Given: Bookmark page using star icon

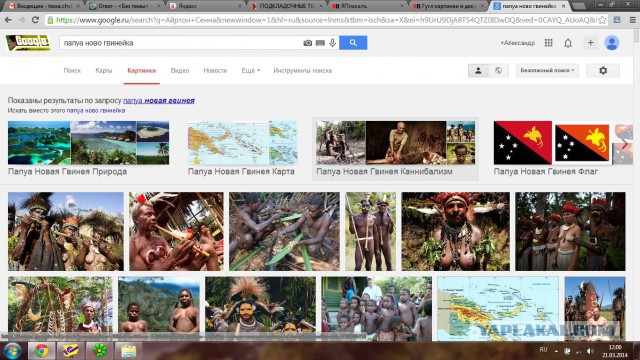Looking at the screenshot, I should pos(602,20).
